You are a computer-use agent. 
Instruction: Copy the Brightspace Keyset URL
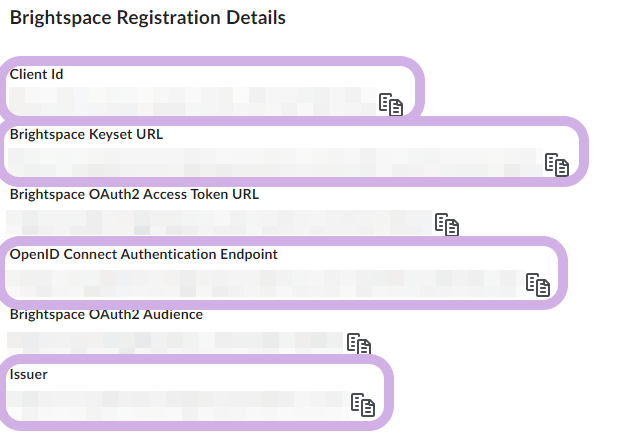point(557,164)
